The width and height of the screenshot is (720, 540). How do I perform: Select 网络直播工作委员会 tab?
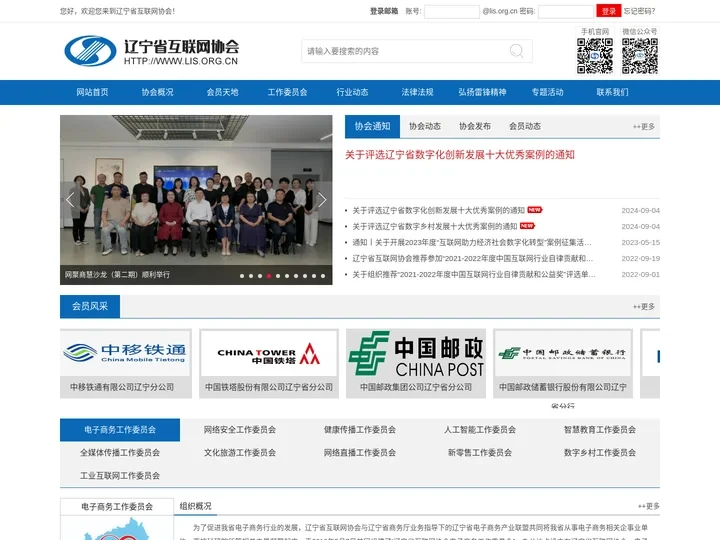[x=360, y=453]
